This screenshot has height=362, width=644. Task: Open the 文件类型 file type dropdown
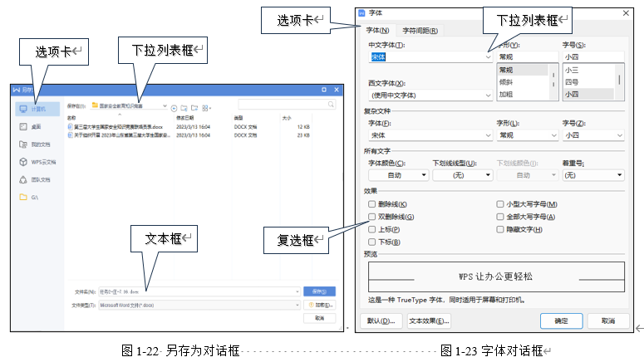(x=199, y=305)
